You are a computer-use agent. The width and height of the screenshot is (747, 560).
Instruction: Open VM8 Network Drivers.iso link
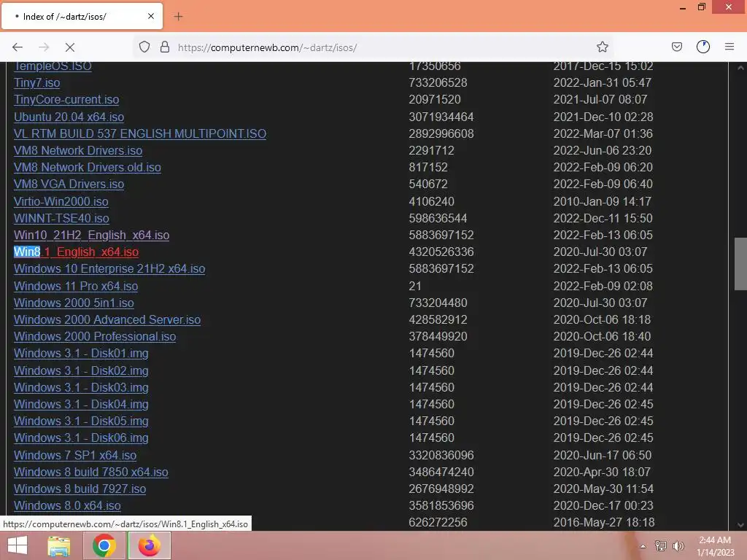(78, 150)
